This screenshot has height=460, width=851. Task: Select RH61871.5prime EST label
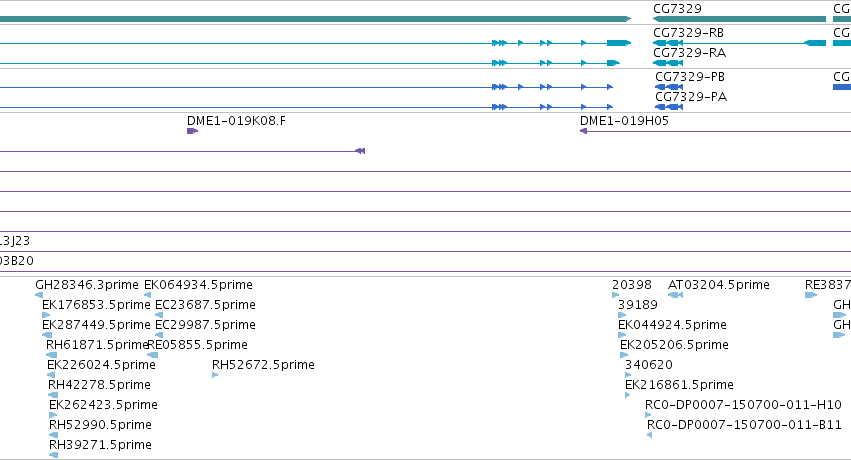pyautogui.click(x=97, y=345)
